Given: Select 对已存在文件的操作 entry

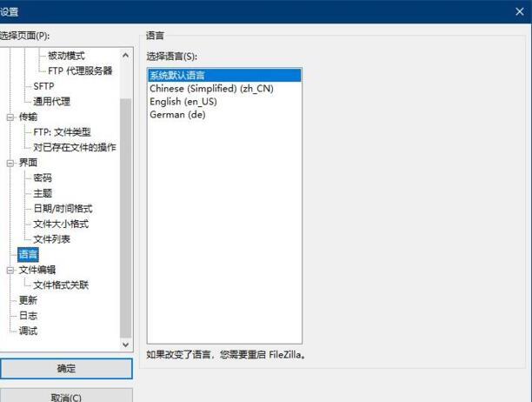Looking at the screenshot, I should tap(74, 147).
